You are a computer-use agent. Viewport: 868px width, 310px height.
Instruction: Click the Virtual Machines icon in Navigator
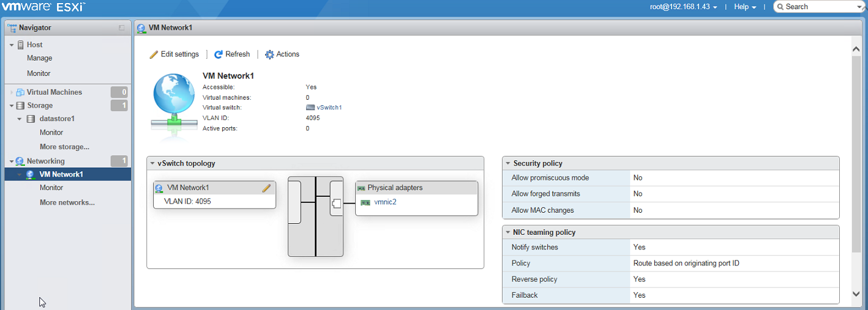20,92
